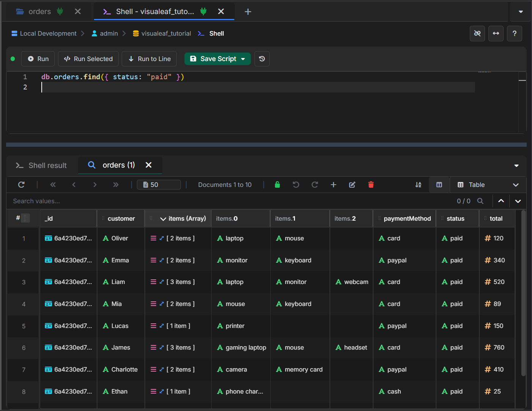Expand items array in Oliver row

click(x=162, y=238)
